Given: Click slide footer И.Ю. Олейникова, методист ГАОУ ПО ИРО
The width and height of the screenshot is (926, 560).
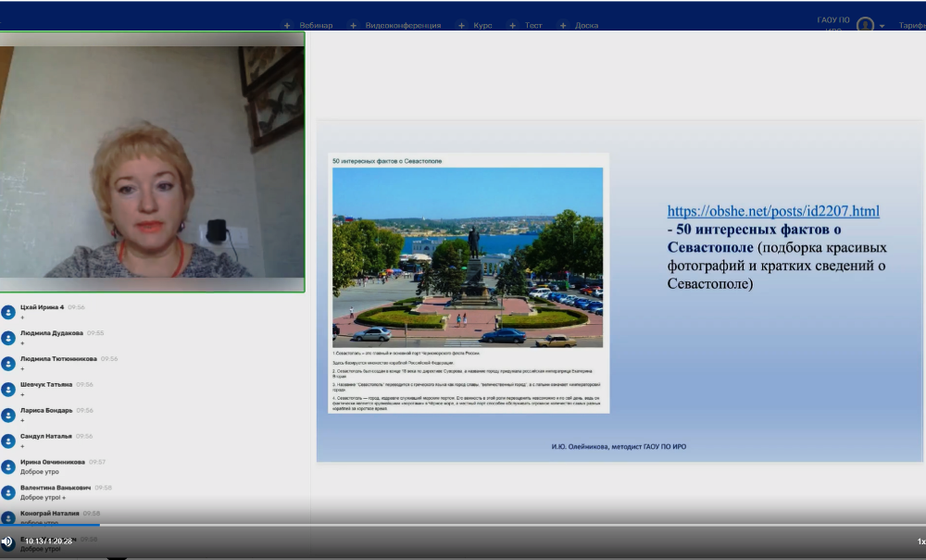Looking at the screenshot, I should point(619,447).
